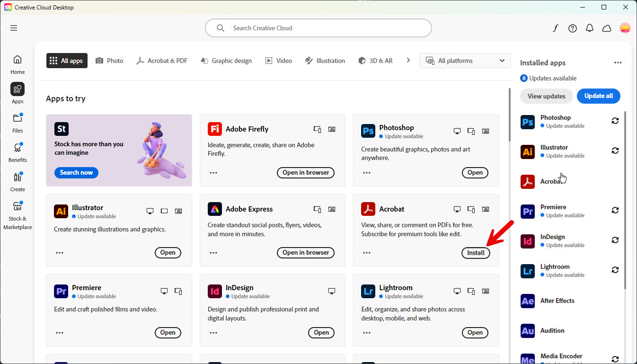Click the update icon next to Photoshop
The width and height of the screenshot is (637, 364).
click(615, 121)
